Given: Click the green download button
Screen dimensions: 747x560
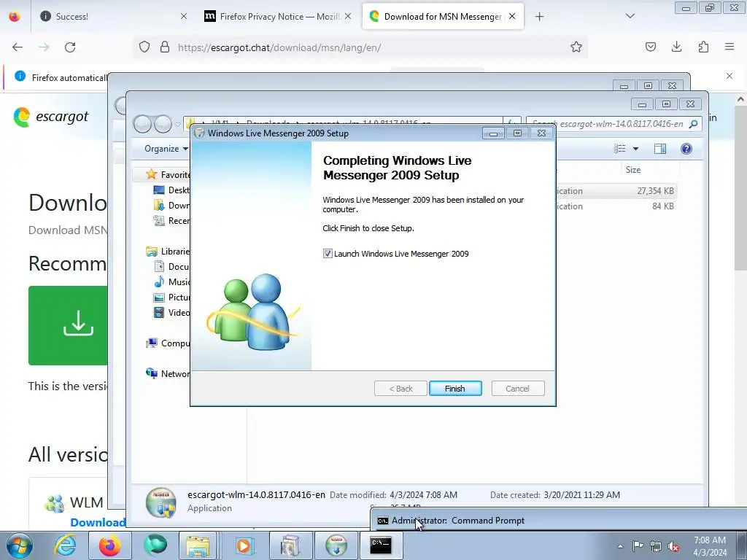Looking at the screenshot, I should pos(68,326).
